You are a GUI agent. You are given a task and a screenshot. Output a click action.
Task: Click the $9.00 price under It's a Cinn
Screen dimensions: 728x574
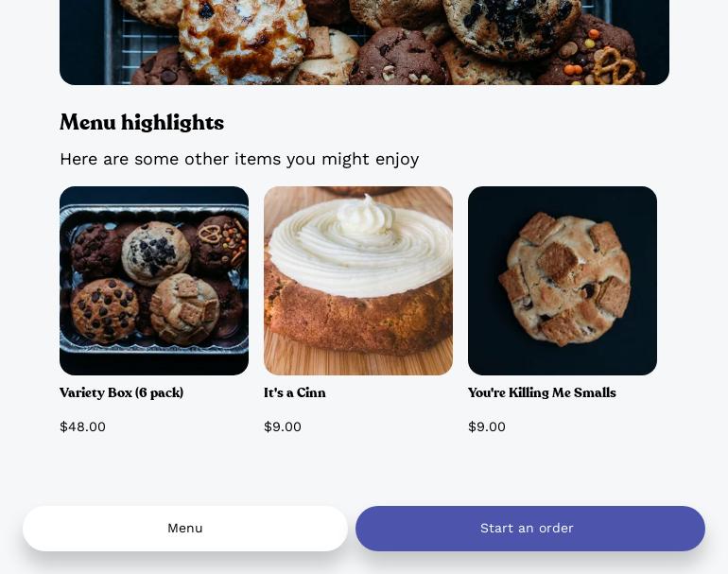tap(283, 426)
